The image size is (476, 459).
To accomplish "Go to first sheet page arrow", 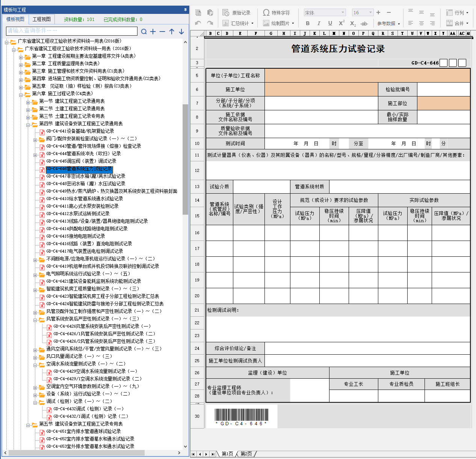I will pos(193,454).
